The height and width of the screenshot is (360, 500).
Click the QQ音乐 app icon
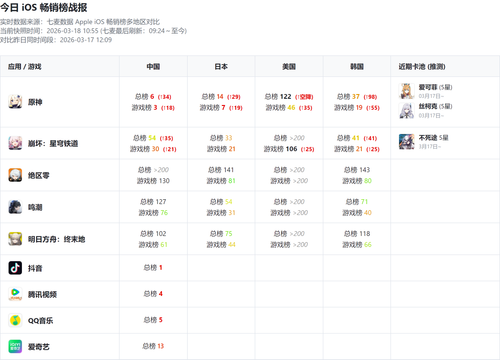click(15, 320)
